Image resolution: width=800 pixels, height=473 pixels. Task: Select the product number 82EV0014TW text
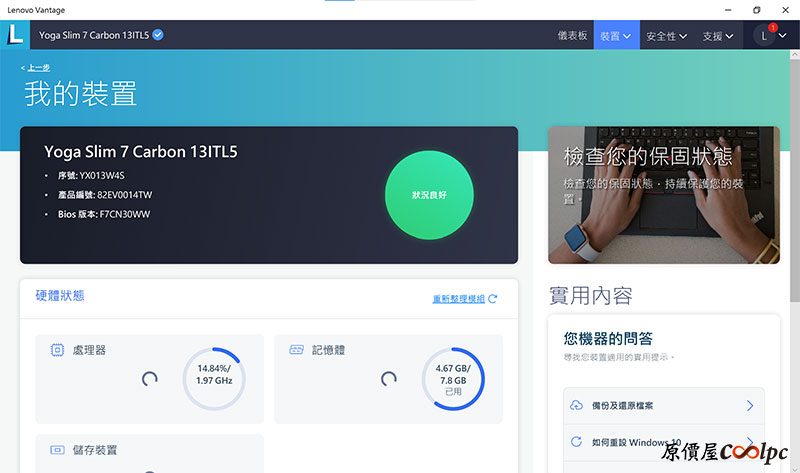coord(124,195)
